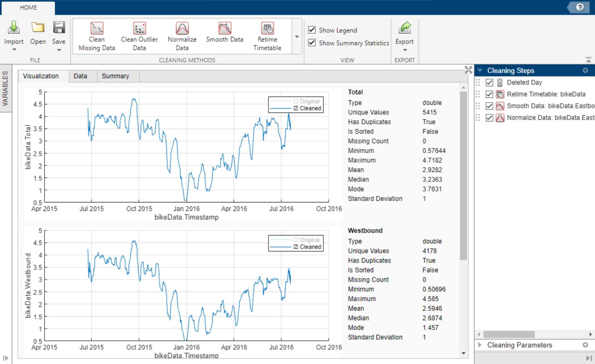Image resolution: width=595 pixels, height=364 pixels.
Task: Click the Cleaning Steps horizontal scrollbar
Action: click(x=509, y=334)
